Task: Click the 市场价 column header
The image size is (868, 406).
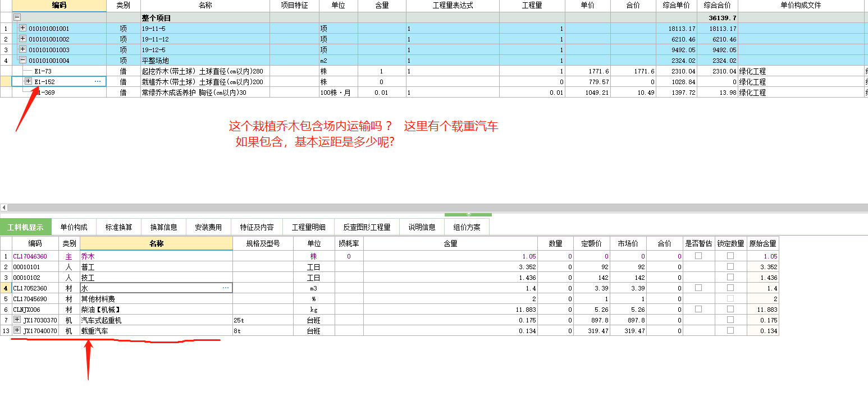Action: pos(628,243)
